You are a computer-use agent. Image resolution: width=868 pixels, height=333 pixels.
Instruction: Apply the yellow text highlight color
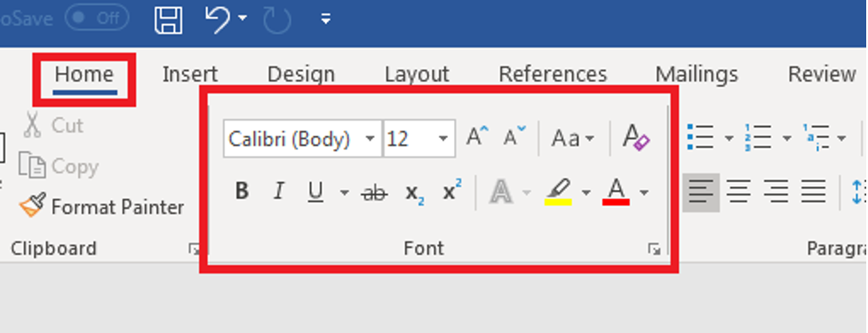click(559, 193)
